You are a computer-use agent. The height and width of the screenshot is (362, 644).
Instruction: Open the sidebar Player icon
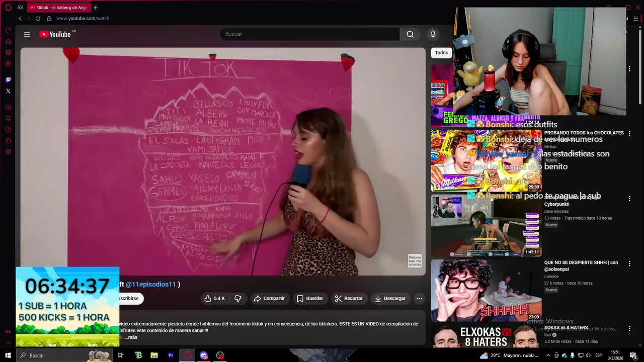(8, 108)
